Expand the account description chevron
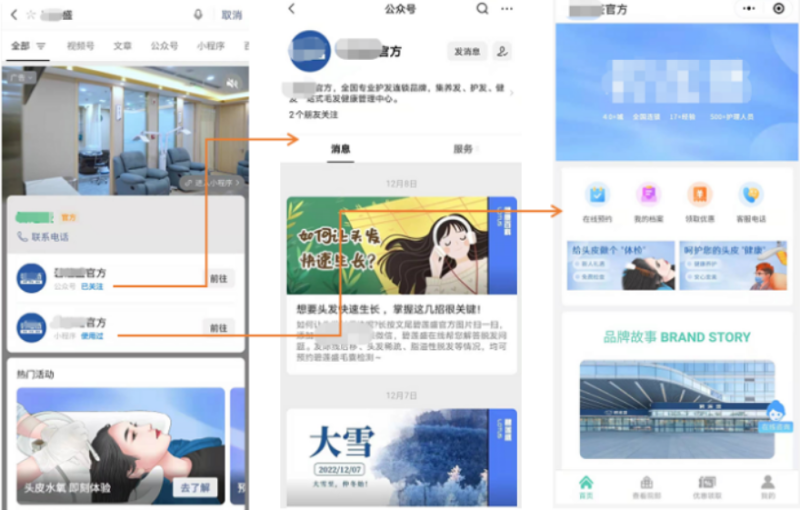800x510 pixels. [x=512, y=93]
